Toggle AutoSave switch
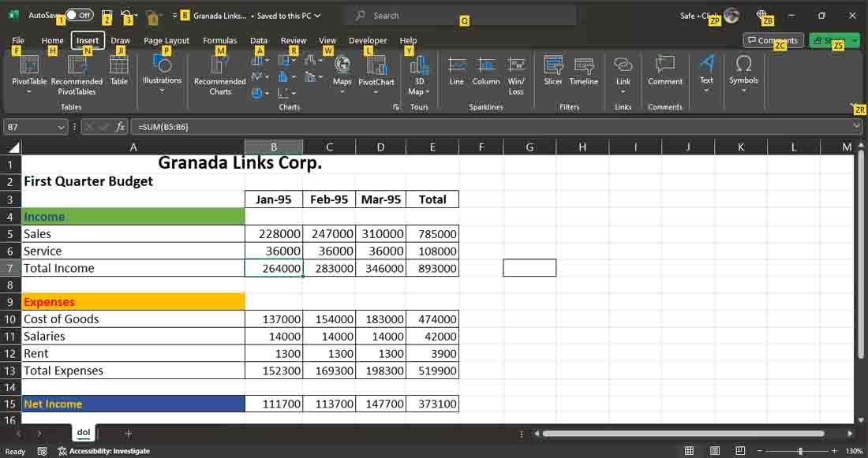 (79, 16)
